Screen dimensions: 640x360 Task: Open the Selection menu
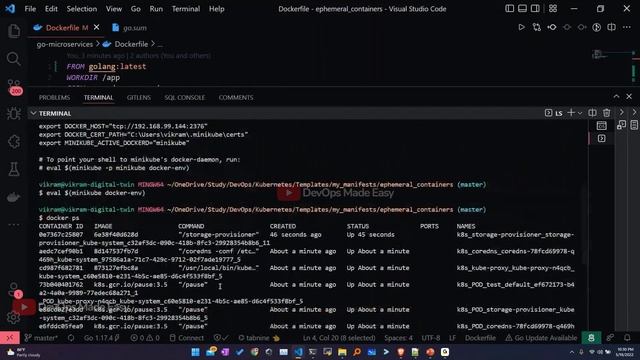82,9
